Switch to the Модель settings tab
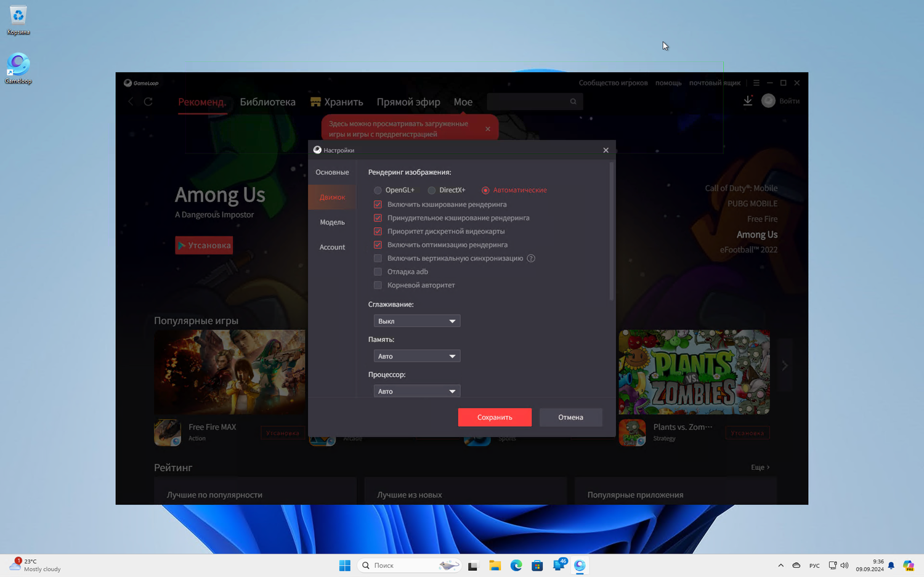The width and height of the screenshot is (924, 577). click(x=332, y=222)
